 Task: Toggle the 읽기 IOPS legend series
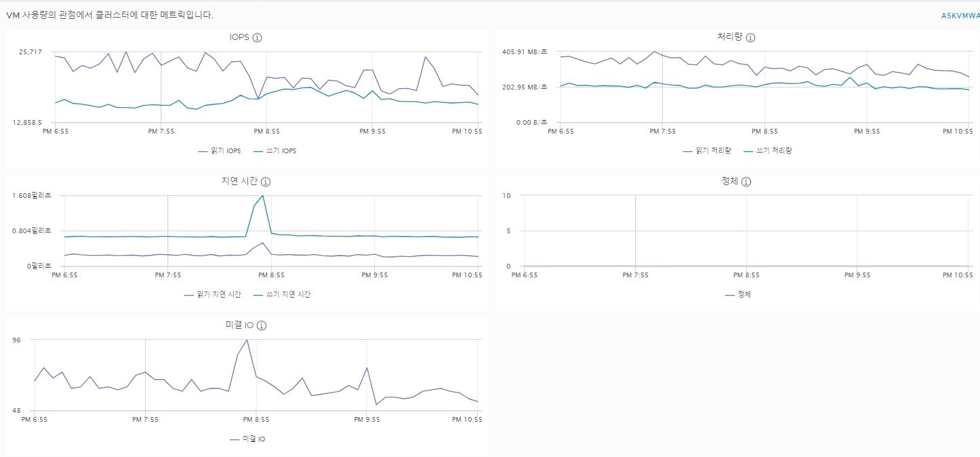point(220,151)
